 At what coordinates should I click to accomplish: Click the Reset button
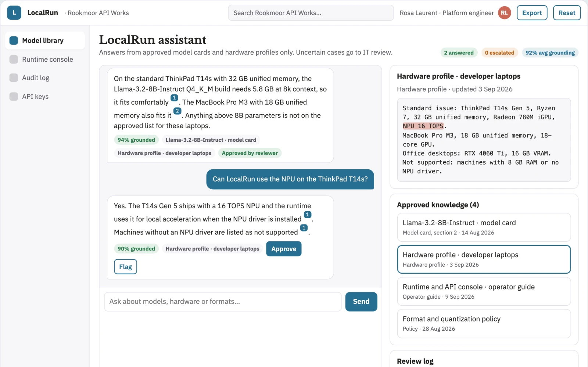(567, 13)
